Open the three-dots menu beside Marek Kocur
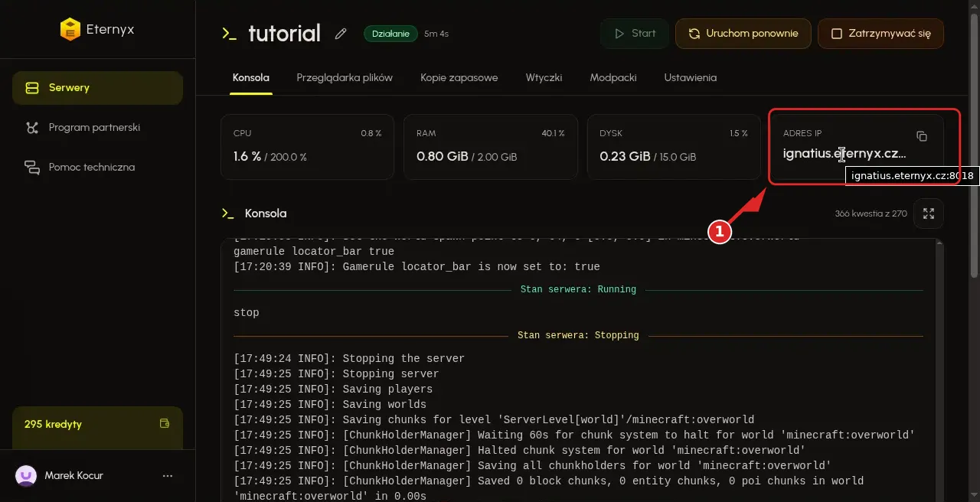 click(168, 476)
